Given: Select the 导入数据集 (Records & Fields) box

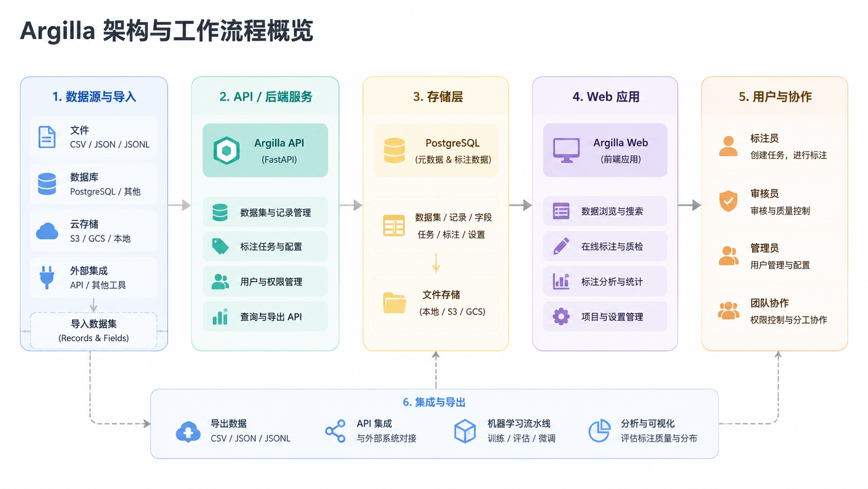Looking at the screenshot, I should click(x=93, y=331).
